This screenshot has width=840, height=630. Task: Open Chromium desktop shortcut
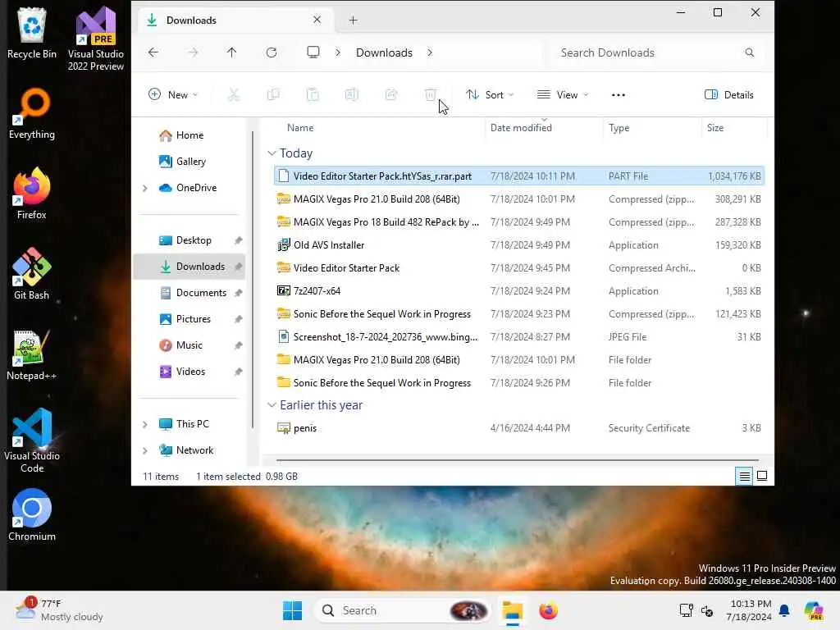click(32, 515)
